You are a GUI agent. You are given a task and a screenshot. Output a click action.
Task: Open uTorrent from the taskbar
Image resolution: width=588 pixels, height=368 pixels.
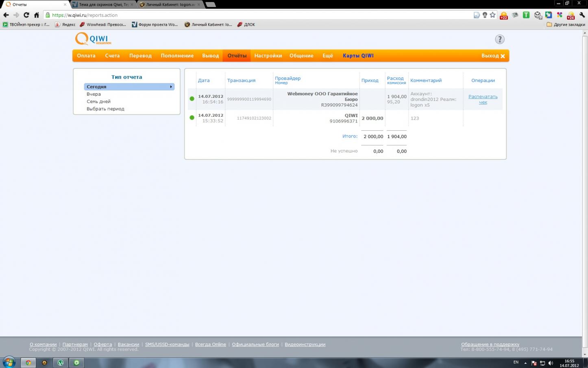[61, 362]
